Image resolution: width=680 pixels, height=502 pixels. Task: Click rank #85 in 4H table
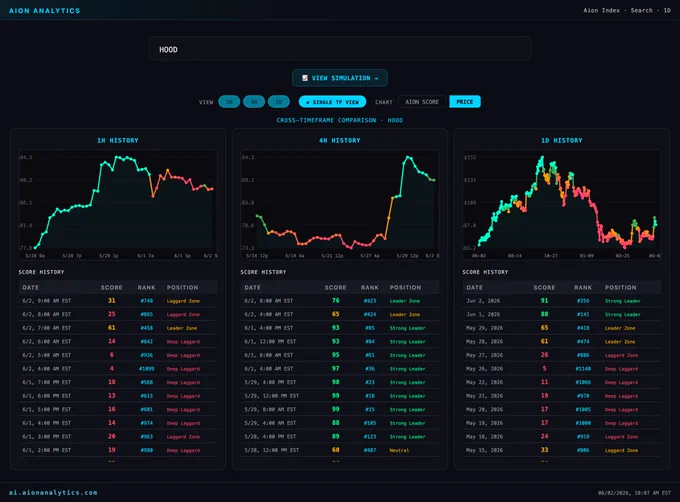pyautogui.click(x=370, y=328)
